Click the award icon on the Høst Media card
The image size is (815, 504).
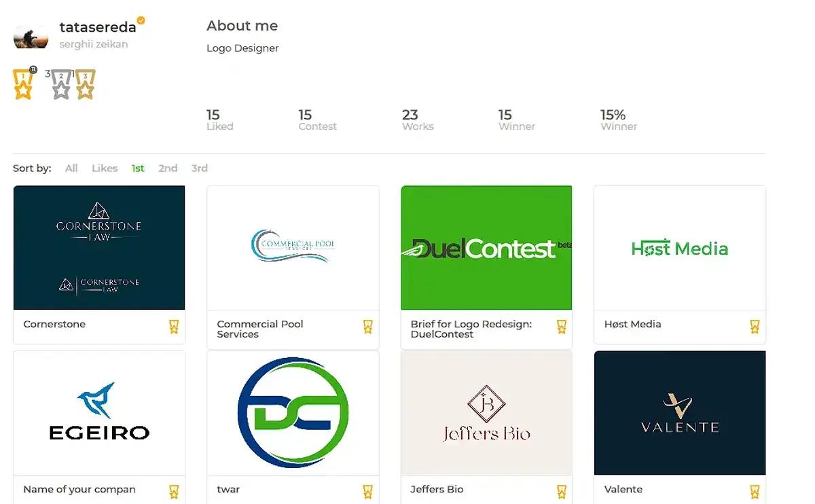[x=755, y=327]
